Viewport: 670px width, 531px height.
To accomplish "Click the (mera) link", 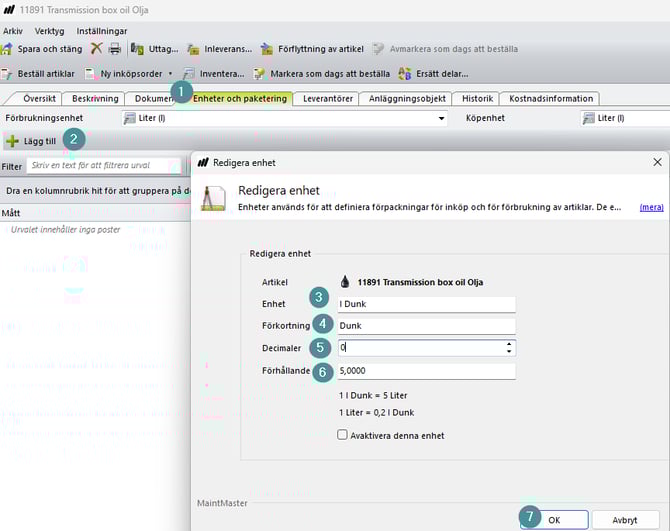I will [651, 207].
